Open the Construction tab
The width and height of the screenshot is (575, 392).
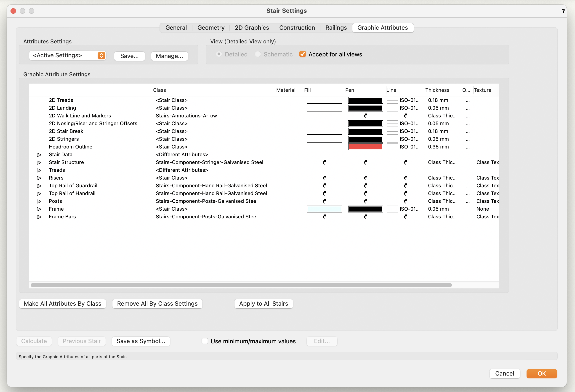point(297,28)
